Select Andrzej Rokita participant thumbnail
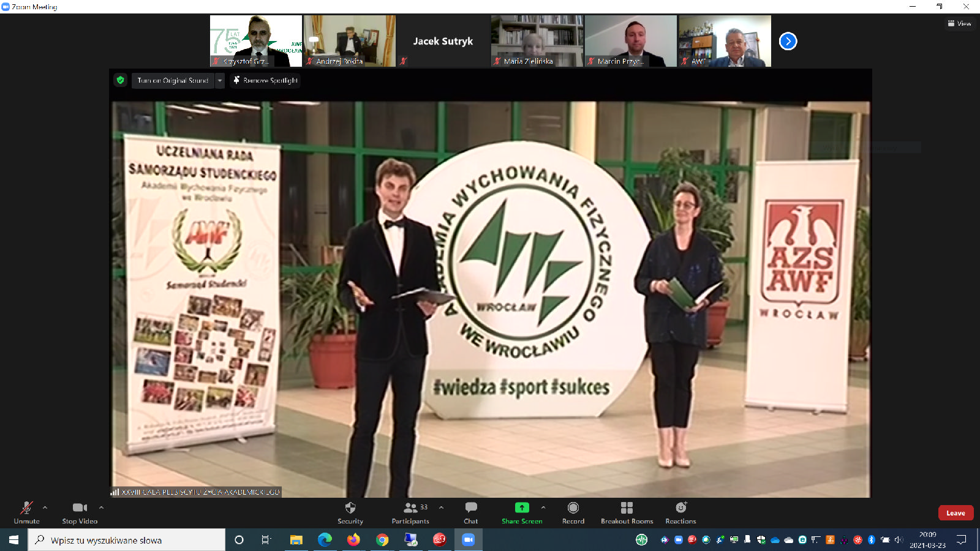 [x=350, y=41]
